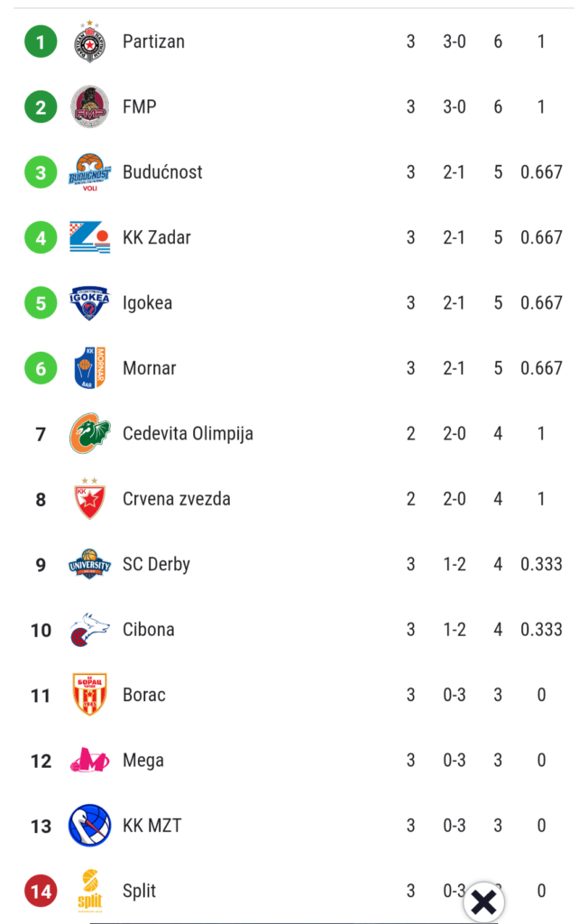
Task: Click the green rank 1 badge
Action: (41, 42)
